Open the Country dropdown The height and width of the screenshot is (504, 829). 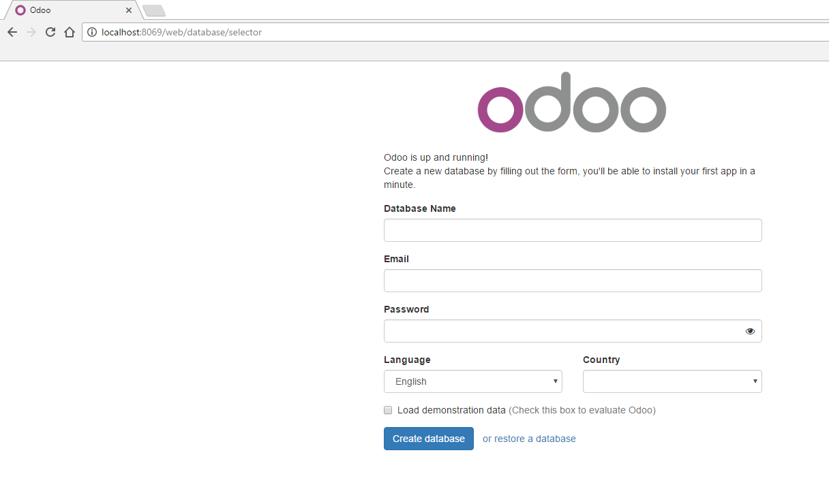point(672,381)
